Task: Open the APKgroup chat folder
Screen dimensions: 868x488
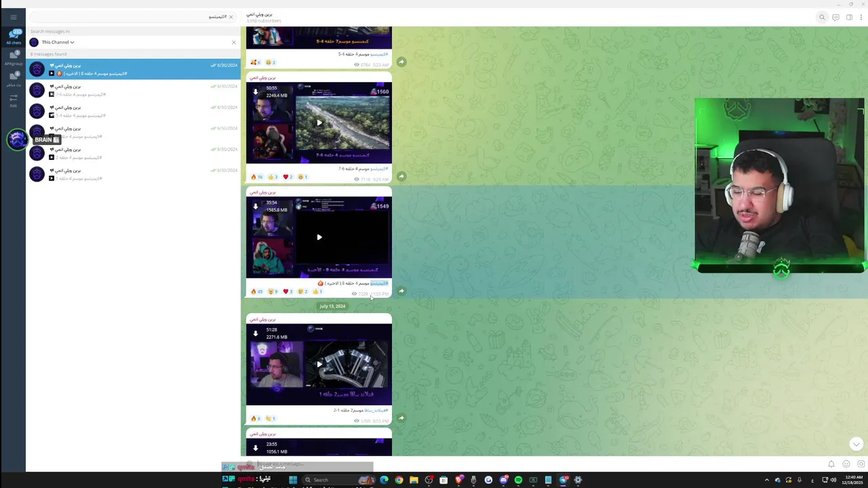Action: click(14, 58)
